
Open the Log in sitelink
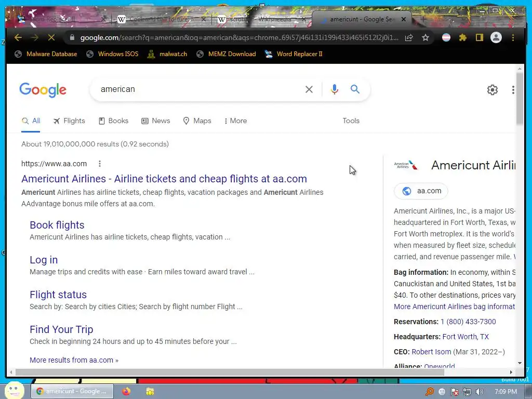(44, 260)
